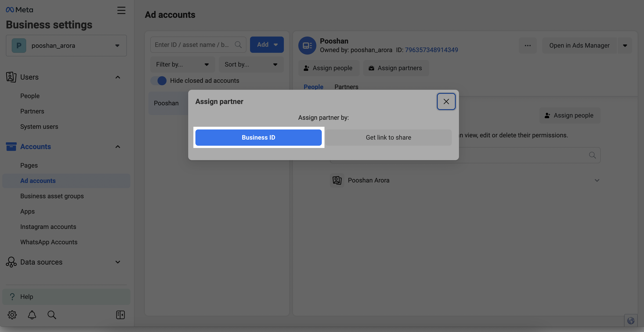Switch to the People tab
This screenshot has width=644, height=332.
(x=313, y=87)
